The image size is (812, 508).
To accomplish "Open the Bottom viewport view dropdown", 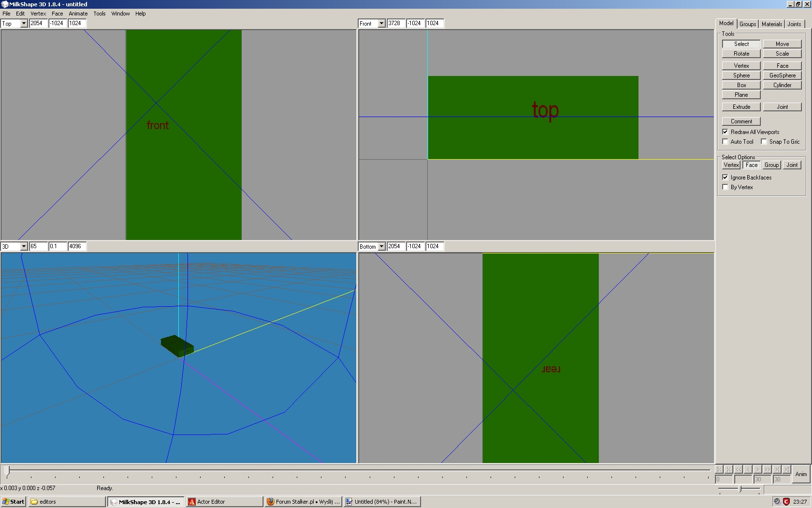I will tap(381, 246).
